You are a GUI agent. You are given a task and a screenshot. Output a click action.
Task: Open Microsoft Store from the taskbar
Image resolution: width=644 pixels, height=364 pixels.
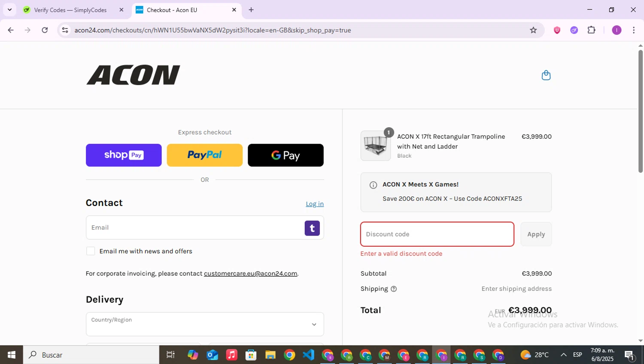pyautogui.click(x=251, y=355)
